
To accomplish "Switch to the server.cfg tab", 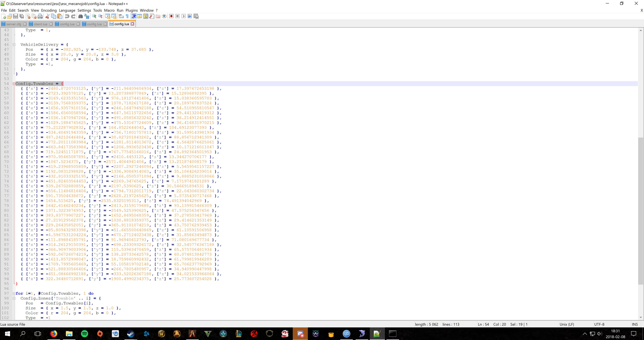I will click(x=14, y=24).
